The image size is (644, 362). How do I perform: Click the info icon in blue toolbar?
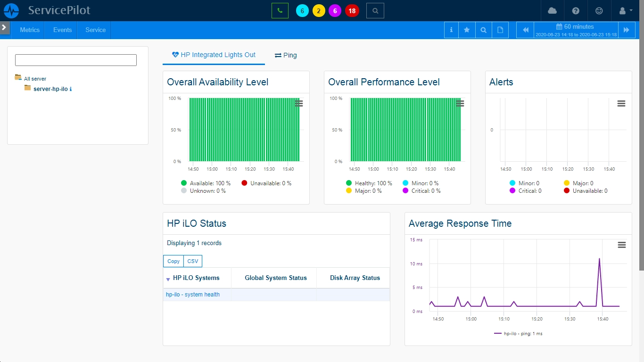point(451,30)
